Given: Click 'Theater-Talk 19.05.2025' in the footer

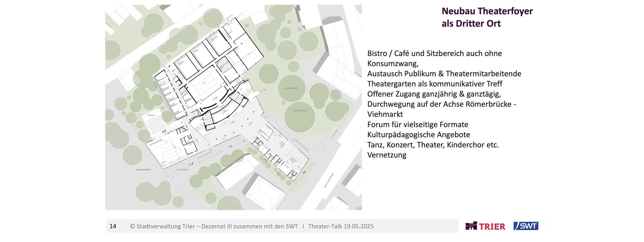Looking at the screenshot, I should [x=341, y=226].
